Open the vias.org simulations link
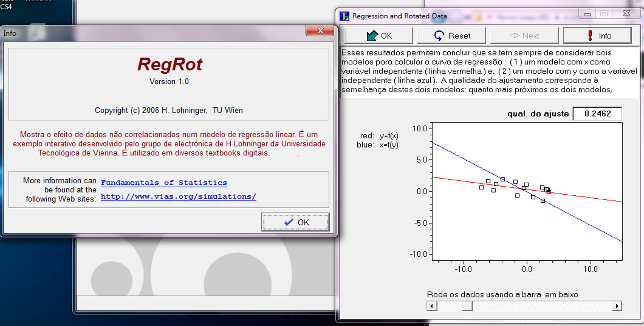 (178, 196)
